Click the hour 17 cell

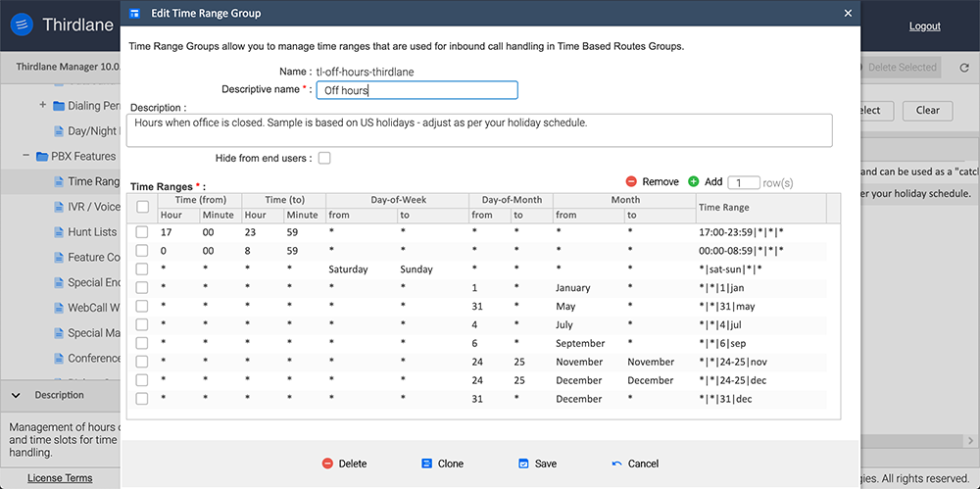(167, 232)
